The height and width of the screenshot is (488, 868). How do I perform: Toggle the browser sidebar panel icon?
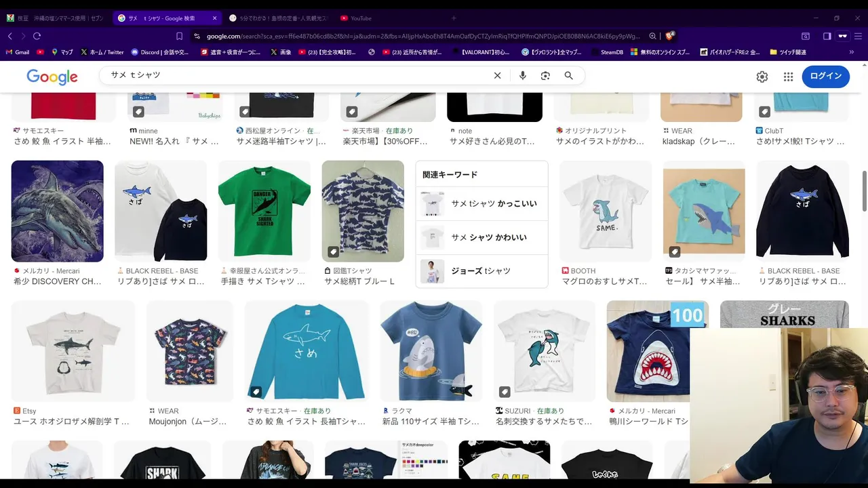tap(827, 36)
